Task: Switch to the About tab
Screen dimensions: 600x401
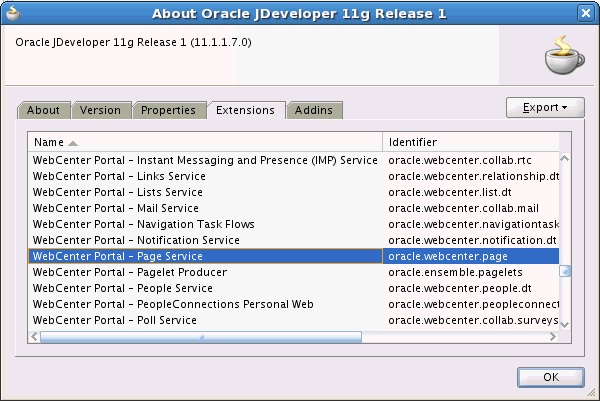Action: point(44,110)
